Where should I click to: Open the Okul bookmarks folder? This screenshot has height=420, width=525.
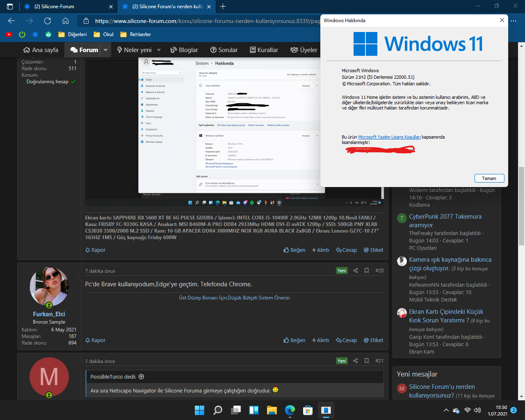coord(103,34)
